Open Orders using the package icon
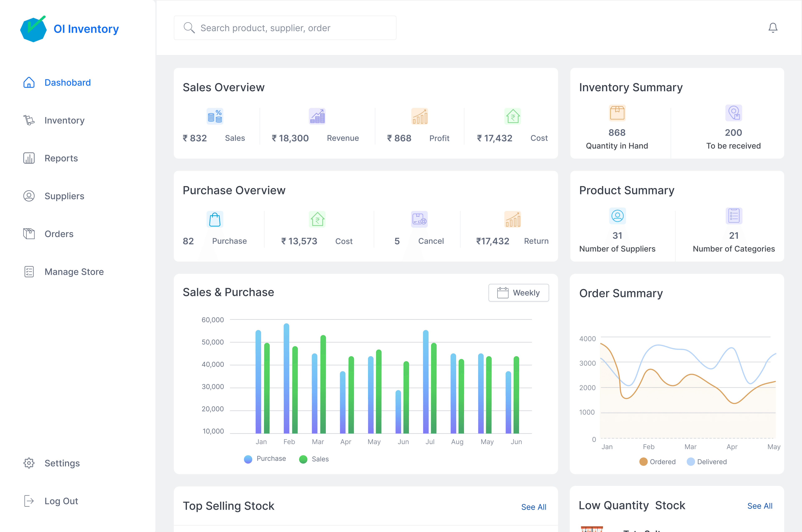This screenshot has height=532, width=802. pos(29,234)
